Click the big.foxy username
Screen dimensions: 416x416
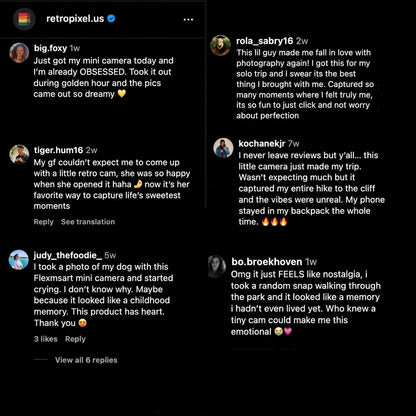coord(50,48)
